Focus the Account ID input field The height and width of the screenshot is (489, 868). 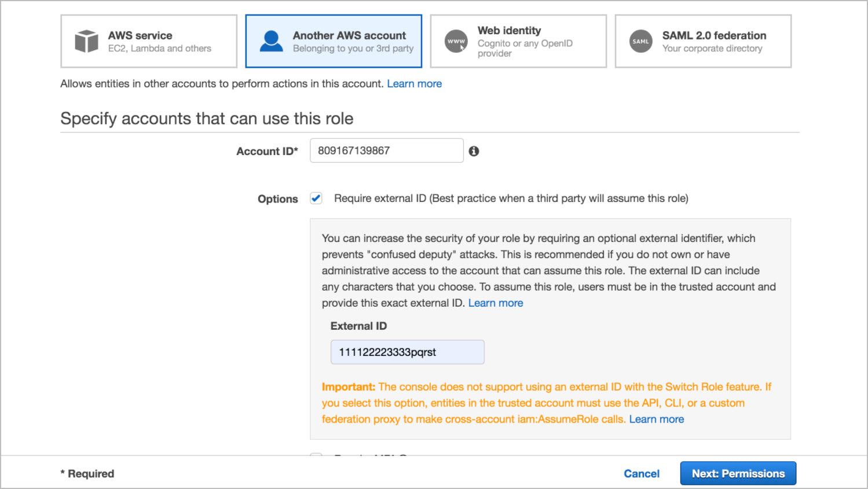point(387,150)
